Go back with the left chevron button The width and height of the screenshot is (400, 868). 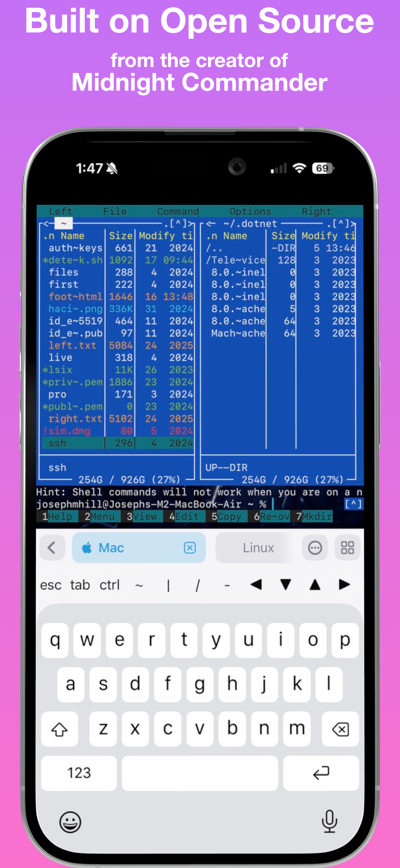coord(52,548)
